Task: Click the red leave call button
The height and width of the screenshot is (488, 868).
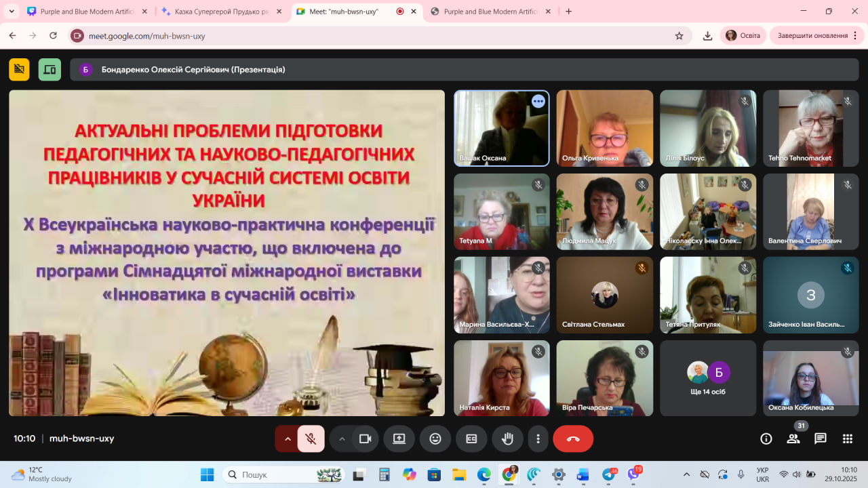Action: (573, 439)
